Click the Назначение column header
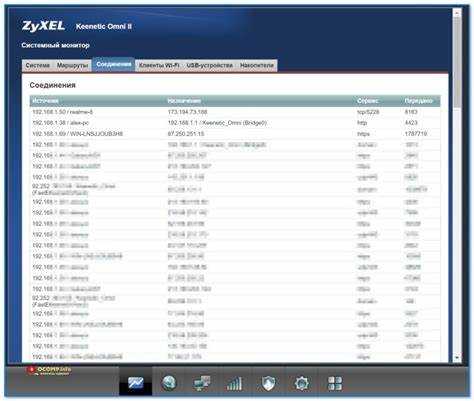 click(184, 101)
